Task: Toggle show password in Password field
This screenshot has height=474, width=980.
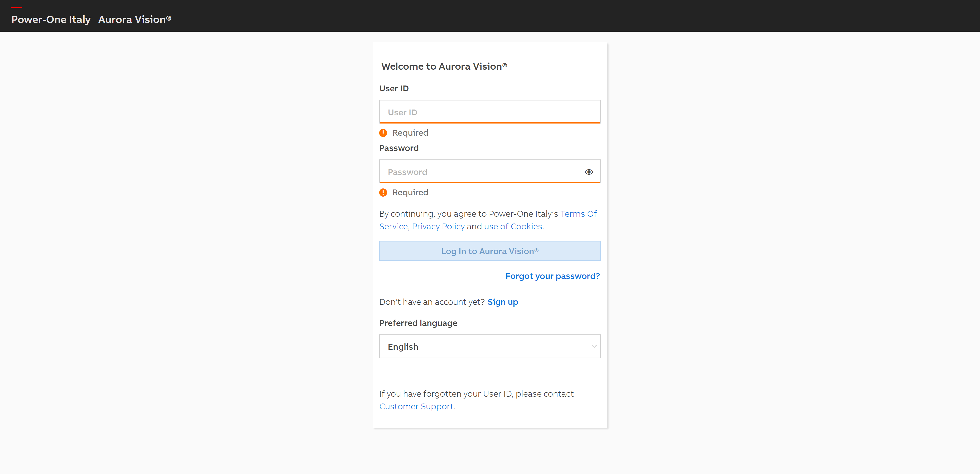Action: pos(588,172)
